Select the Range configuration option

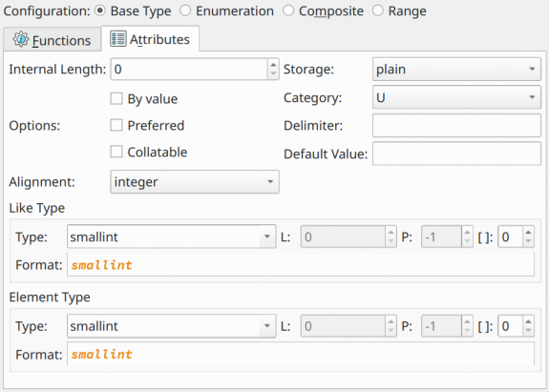tap(378, 10)
